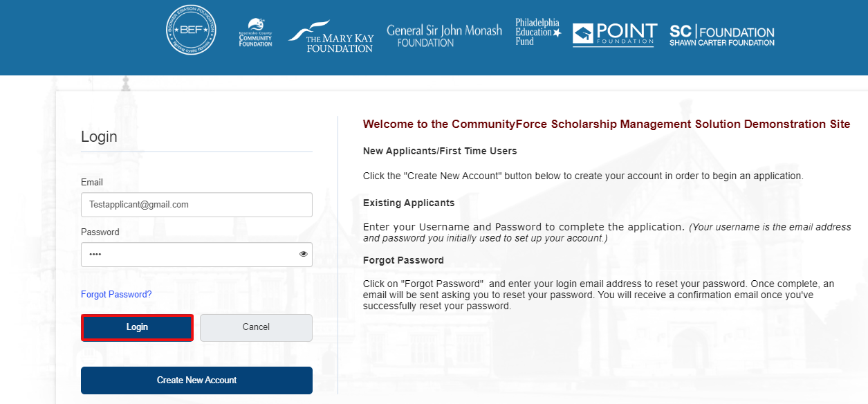Select the Mary Kay Foundation logo

(x=331, y=37)
